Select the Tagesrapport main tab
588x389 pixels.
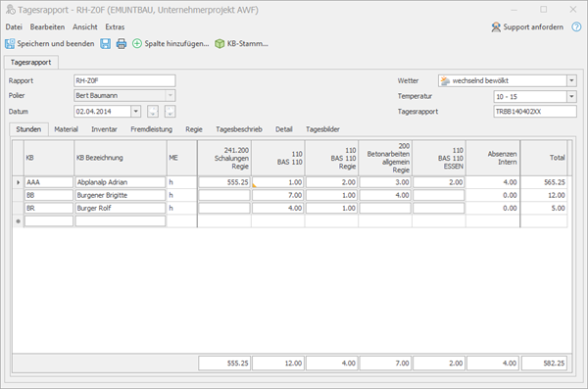click(x=30, y=63)
